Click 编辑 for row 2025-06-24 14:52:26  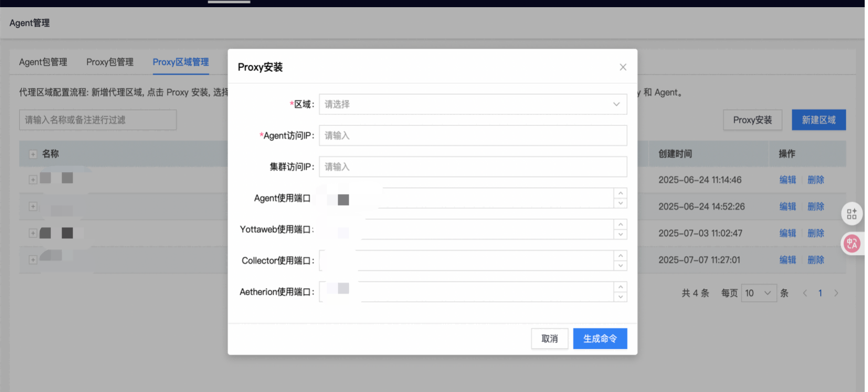pyautogui.click(x=787, y=206)
